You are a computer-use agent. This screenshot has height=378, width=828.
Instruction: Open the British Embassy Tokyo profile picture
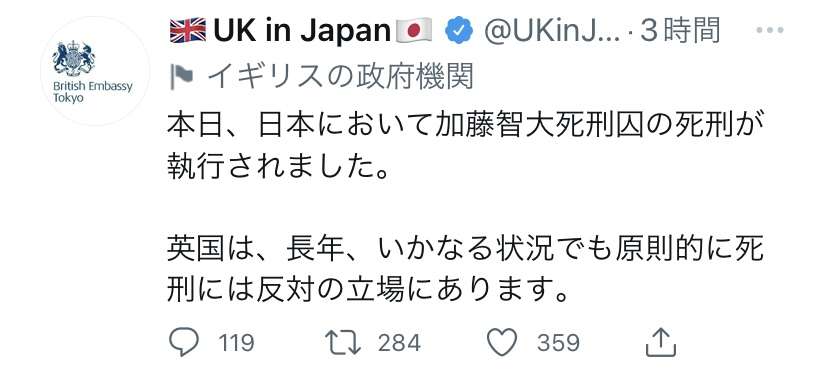[95, 71]
